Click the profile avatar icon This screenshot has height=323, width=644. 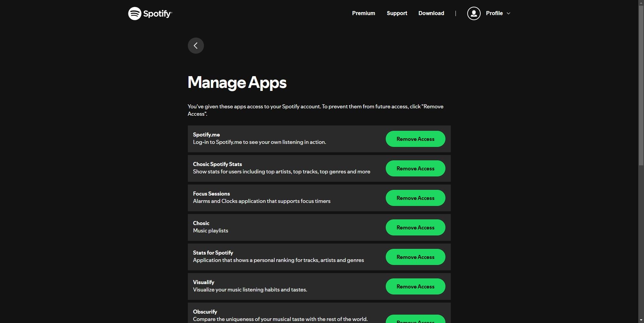(x=474, y=13)
